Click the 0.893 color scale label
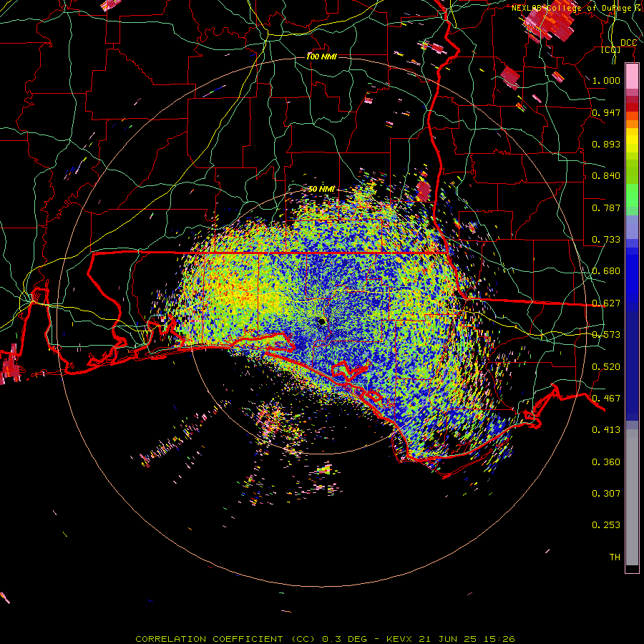The height and width of the screenshot is (644, 644). 606,144
